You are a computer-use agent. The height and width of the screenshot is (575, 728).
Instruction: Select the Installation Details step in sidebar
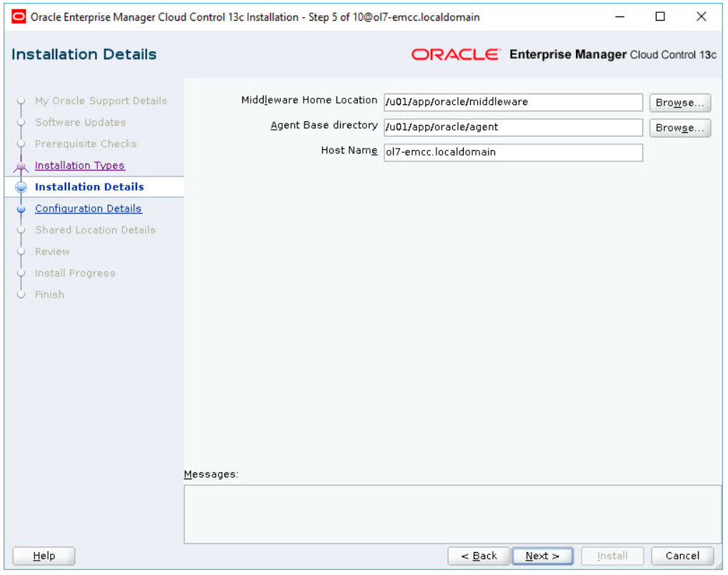click(x=89, y=187)
